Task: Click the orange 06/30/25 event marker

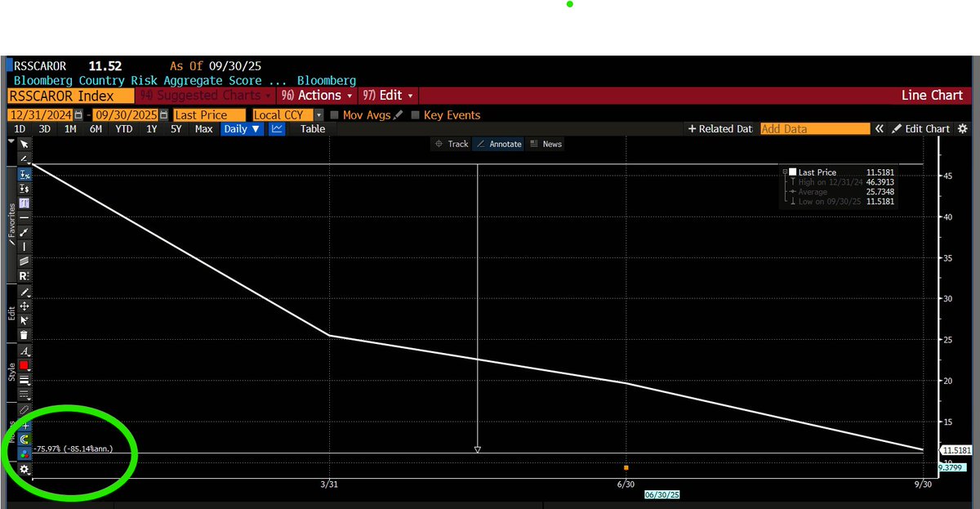Action: pyautogui.click(x=626, y=467)
